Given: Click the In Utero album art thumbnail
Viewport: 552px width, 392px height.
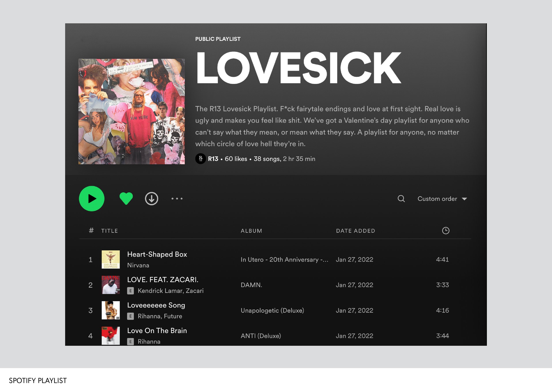Looking at the screenshot, I should pos(111,259).
